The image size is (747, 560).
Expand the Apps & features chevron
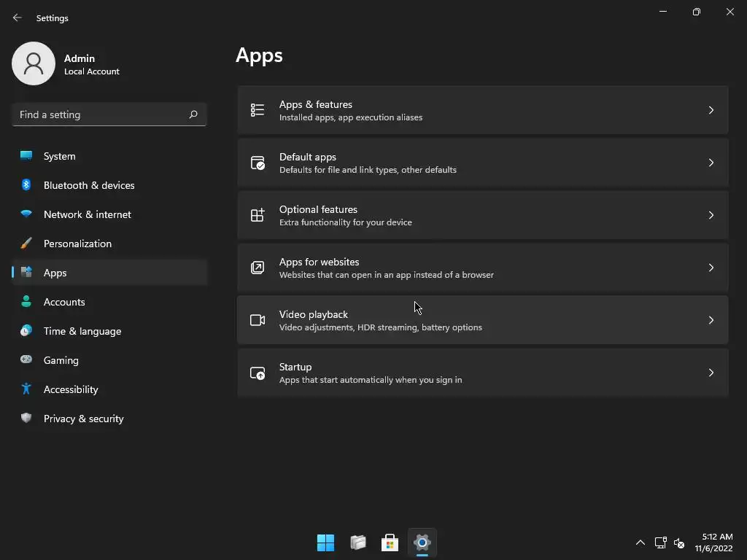tap(711, 110)
